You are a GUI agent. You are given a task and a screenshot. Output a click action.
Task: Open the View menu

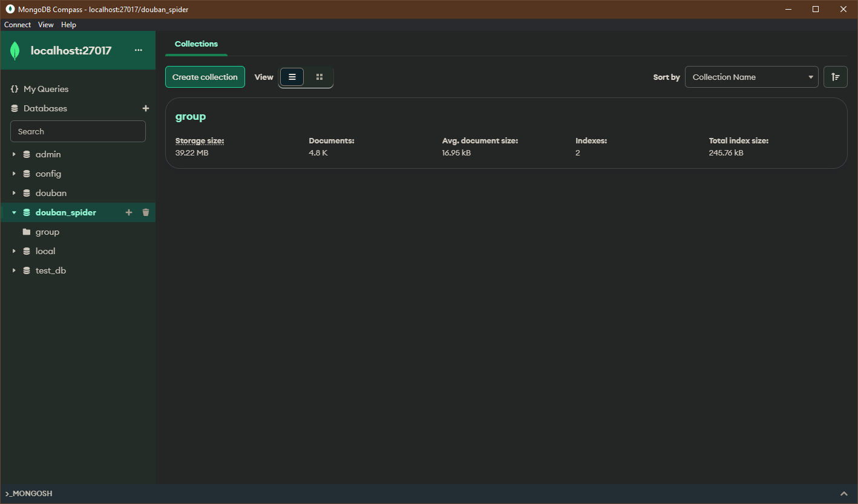[46, 25]
